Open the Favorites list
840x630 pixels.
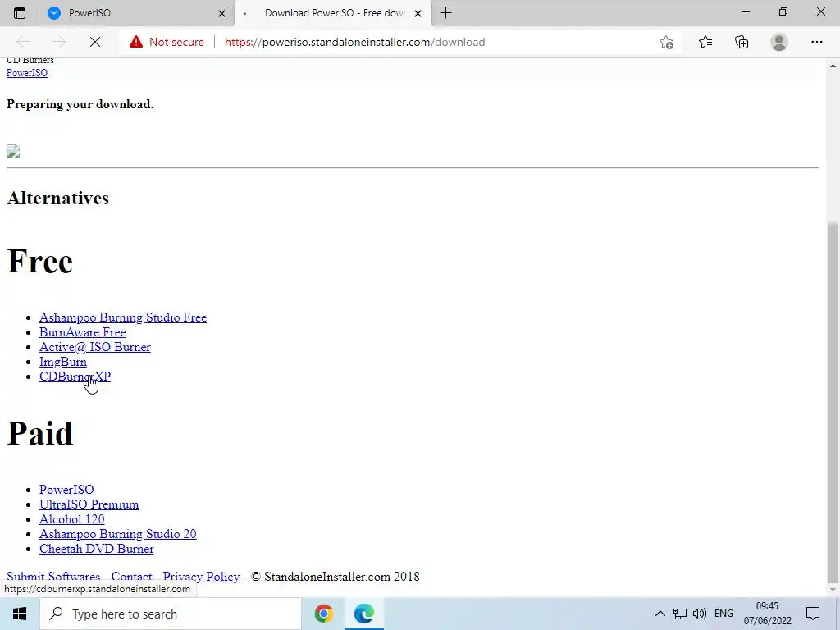pyautogui.click(x=705, y=42)
